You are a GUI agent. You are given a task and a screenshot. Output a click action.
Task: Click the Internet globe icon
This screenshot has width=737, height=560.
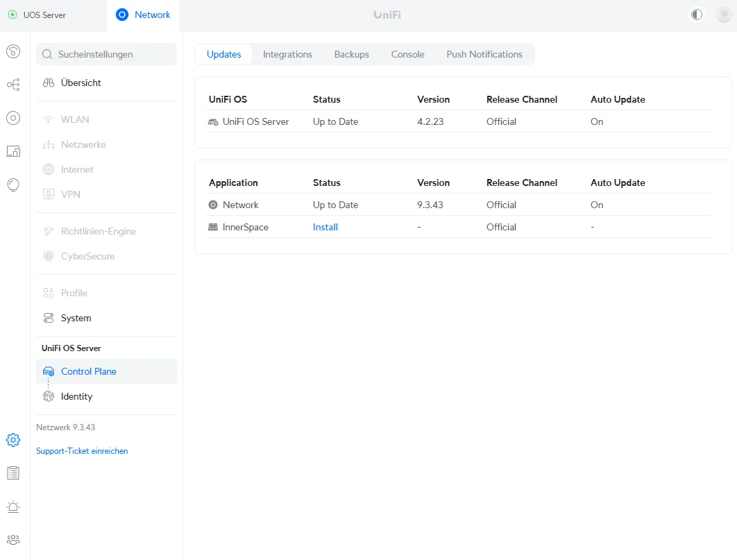[49, 169]
